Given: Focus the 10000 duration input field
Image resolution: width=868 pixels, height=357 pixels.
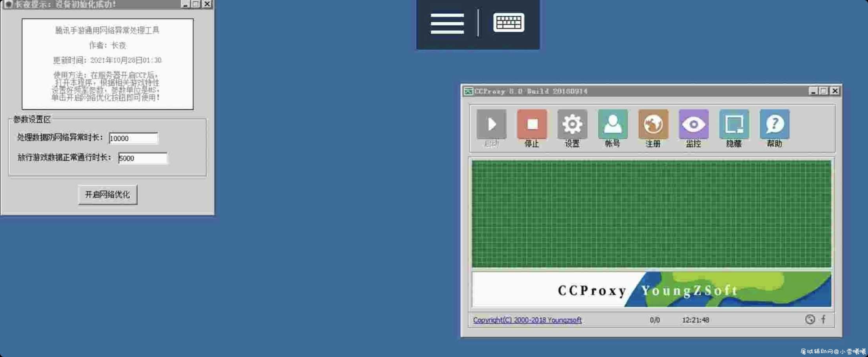Looking at the screenshot, I should [x=133, y=138].
